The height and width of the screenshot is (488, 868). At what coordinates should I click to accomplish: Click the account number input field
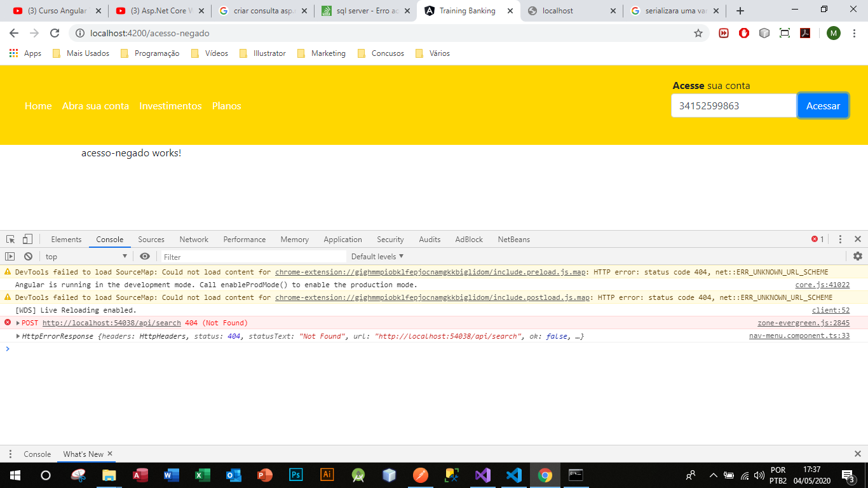(734, 105)
